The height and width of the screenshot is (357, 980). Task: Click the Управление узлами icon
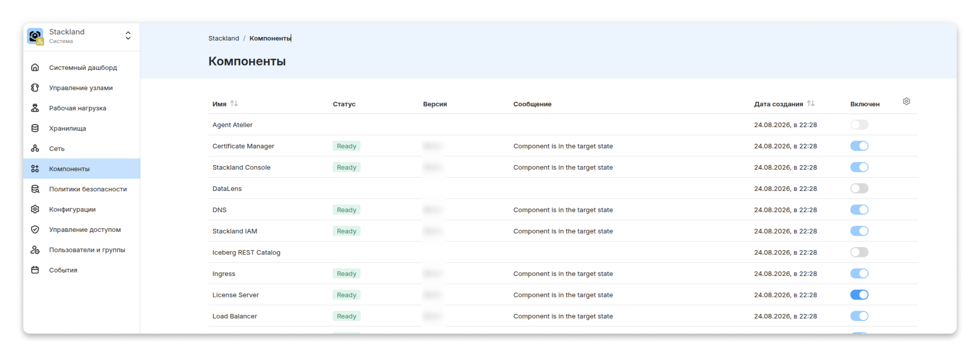pos(35,88)
